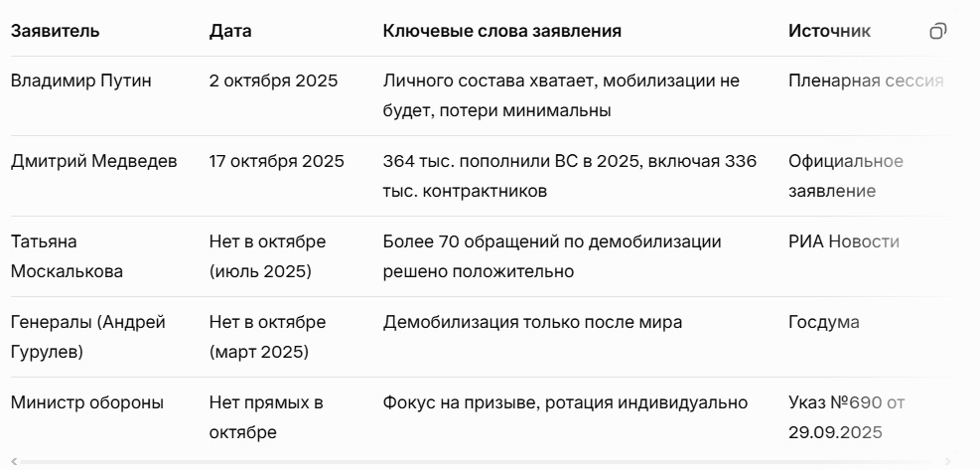980x470 pixels.
Task: Click the "Дата" column header
Action: pyautogui.click(x=230, y=31)
